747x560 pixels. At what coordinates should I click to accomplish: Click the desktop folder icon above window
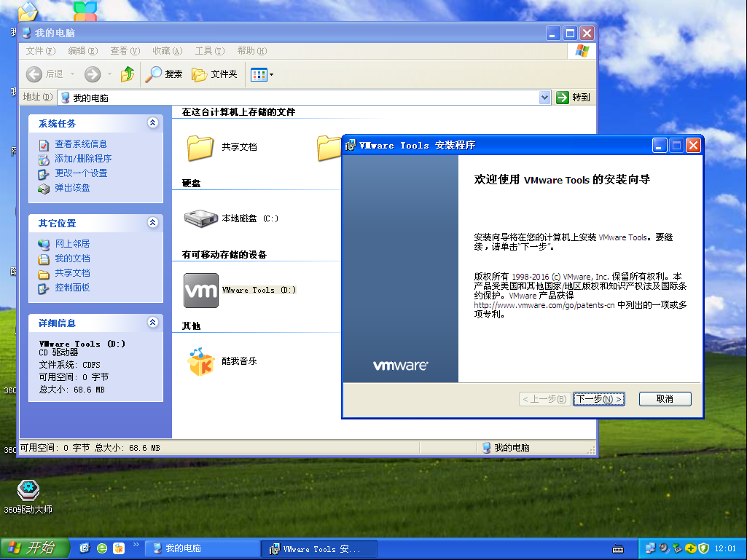click(x=28, y=12)
